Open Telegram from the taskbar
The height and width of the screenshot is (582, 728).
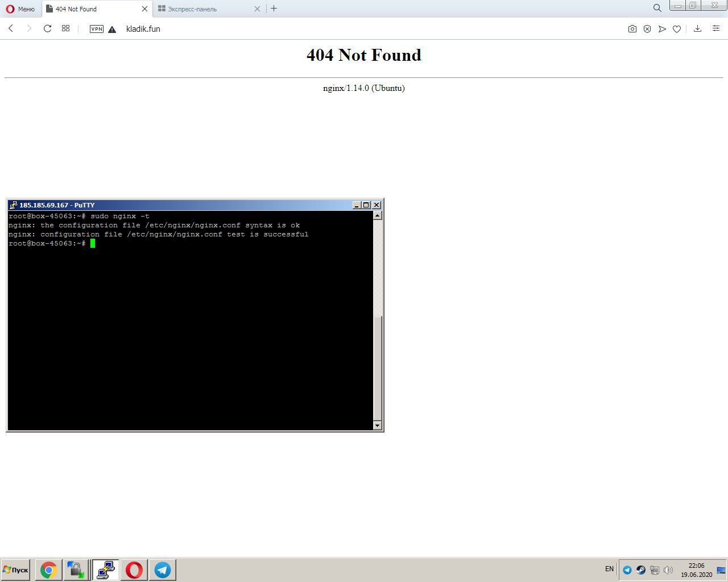point(163,569)
